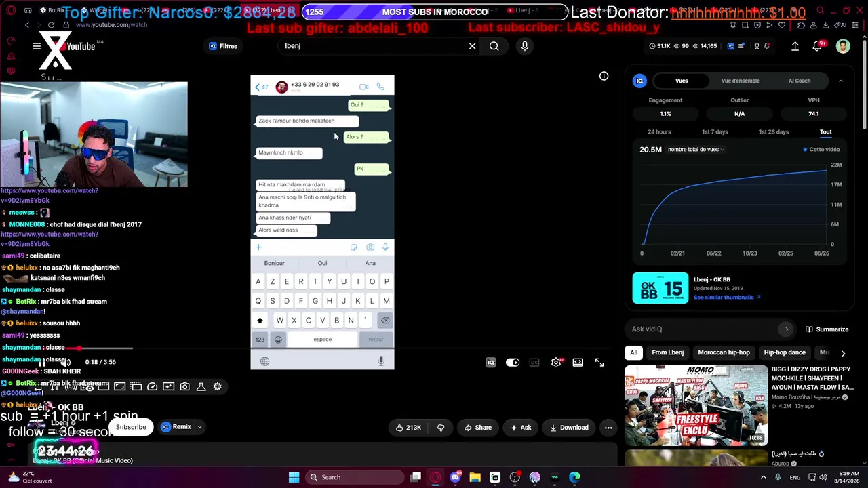The width and height of the screenshot is (868, 488).
Task: Open the vidIQ Filtres button
Action: coord(223,46)
